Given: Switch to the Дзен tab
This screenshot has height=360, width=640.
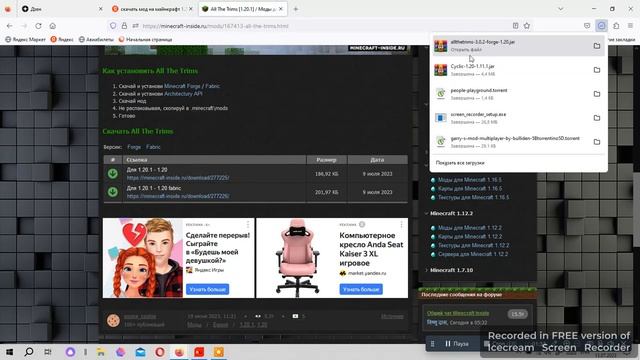Looking at the screenshot, I should tap(61, 9).
